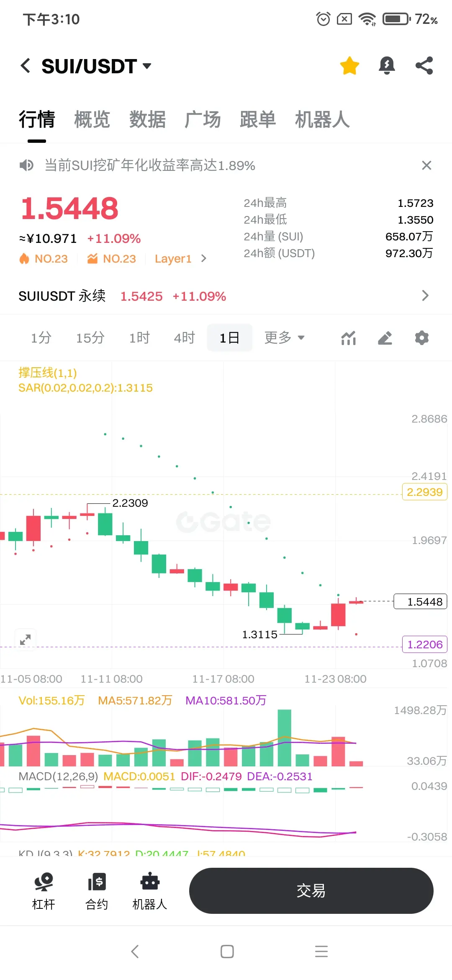Image resolution: width=452 pixels, height=980 pixels.
Task: Tap the 1.5448 current price label
Action: [421, 602]
